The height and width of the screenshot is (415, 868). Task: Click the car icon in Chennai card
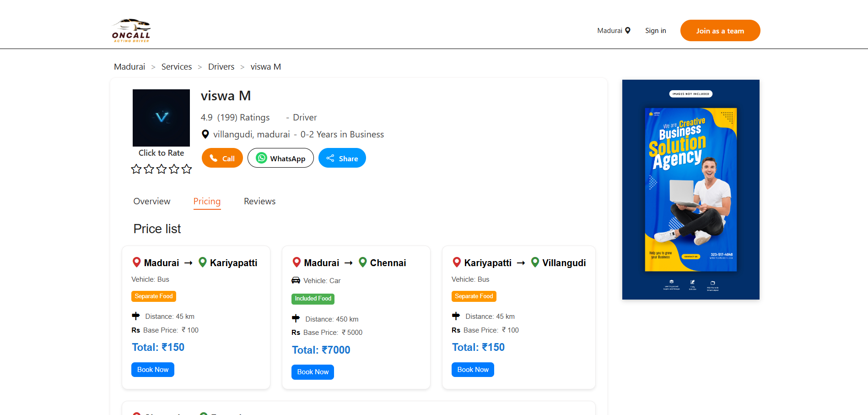[x=296, y=280]
